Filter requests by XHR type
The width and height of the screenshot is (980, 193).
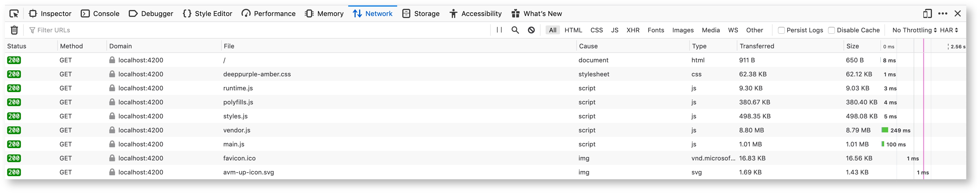pyautogui.click(x=633, y=30)
